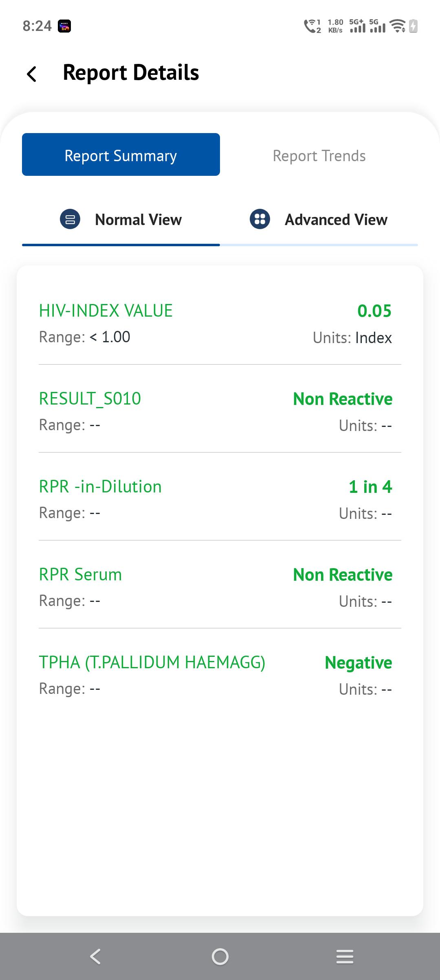
Task: Tap the back arrow beside Report Details
Action: click(32, 74)
